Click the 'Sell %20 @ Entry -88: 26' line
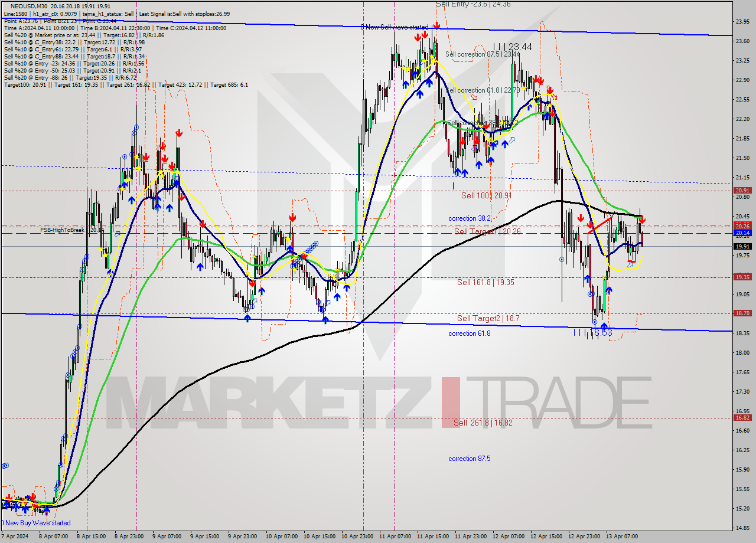This screenshot has width=756, height=543. (x=70, y=78)
